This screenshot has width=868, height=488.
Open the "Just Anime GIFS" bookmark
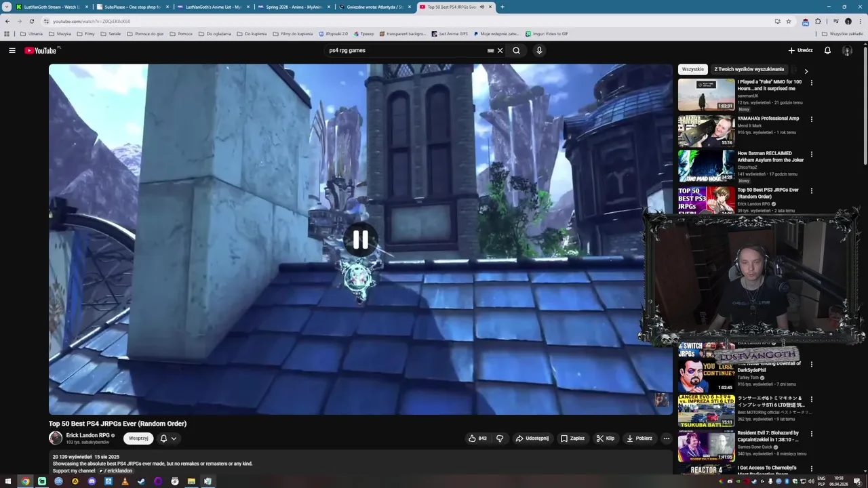(x=449, y=33)
